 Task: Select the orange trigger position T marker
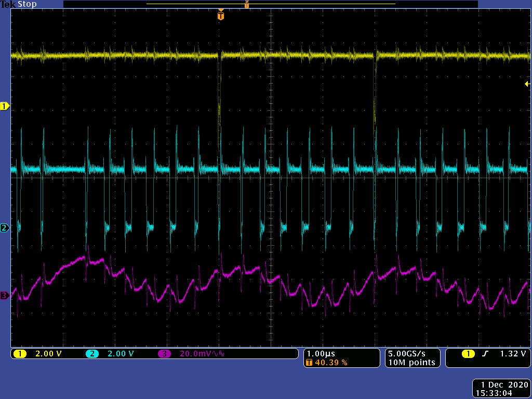[x=221, y=15]
